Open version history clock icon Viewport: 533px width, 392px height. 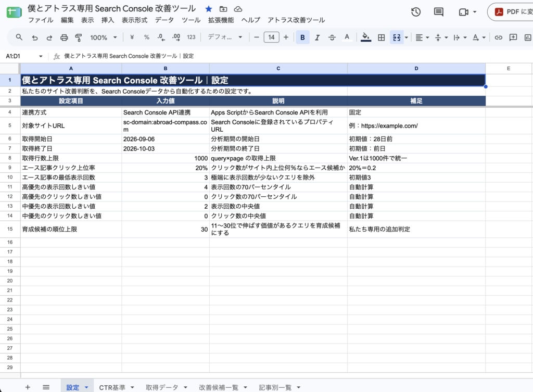point(416,12)
